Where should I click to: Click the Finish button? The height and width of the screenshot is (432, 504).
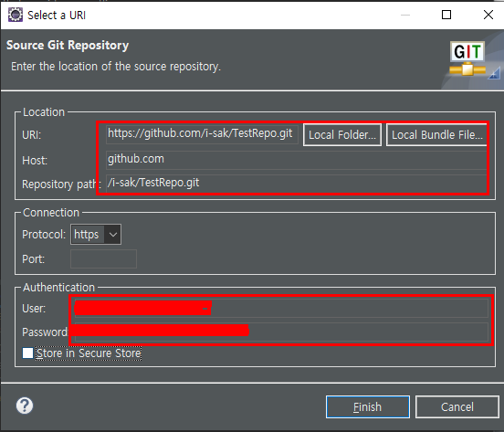click(368, 407)
